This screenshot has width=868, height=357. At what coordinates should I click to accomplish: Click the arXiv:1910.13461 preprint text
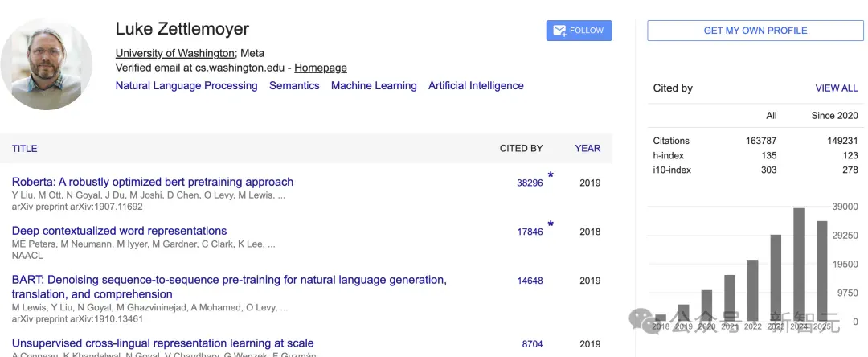tap(77, 319)
